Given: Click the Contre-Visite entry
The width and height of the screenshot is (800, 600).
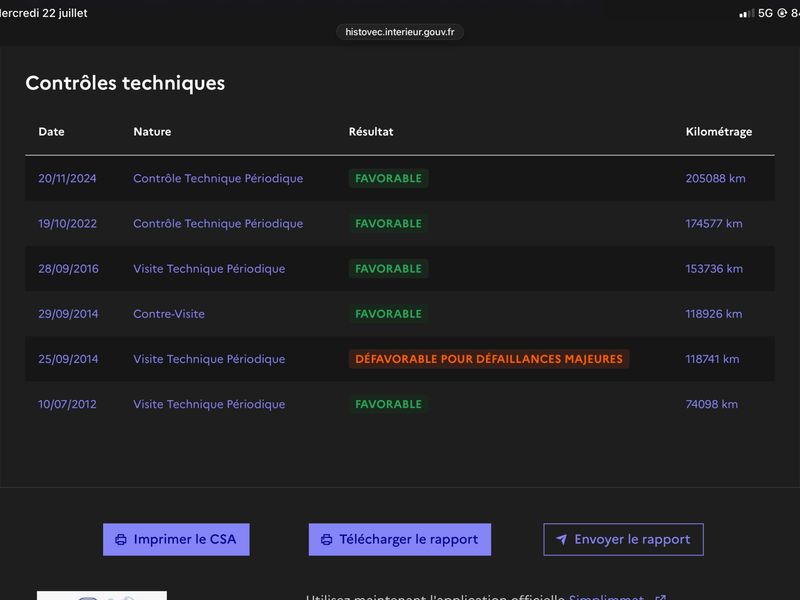Looking at the screenshot, I should [169, 314].
